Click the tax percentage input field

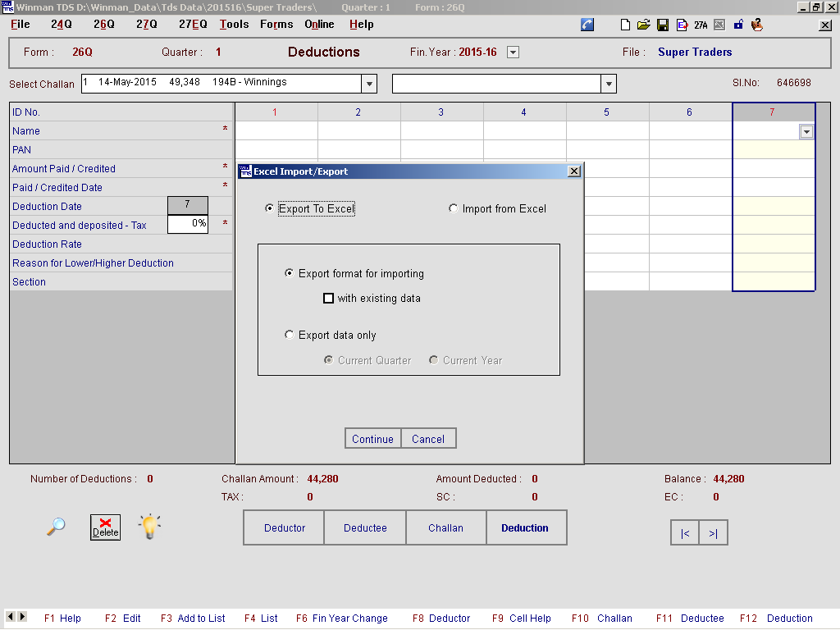(188, 224)
